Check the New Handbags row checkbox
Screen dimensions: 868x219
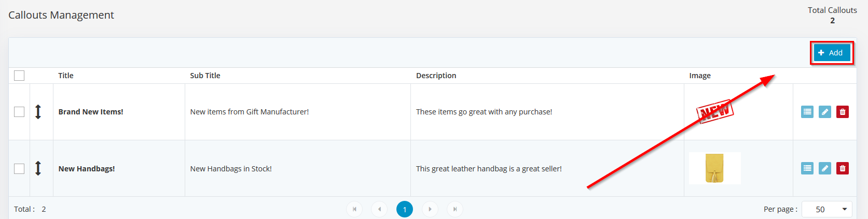19,169
